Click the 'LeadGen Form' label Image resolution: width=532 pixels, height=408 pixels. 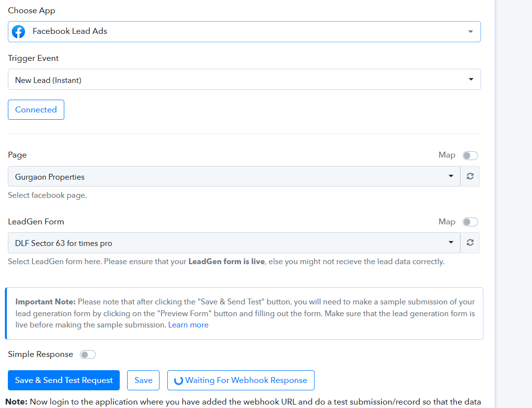[x=36, y=221]
